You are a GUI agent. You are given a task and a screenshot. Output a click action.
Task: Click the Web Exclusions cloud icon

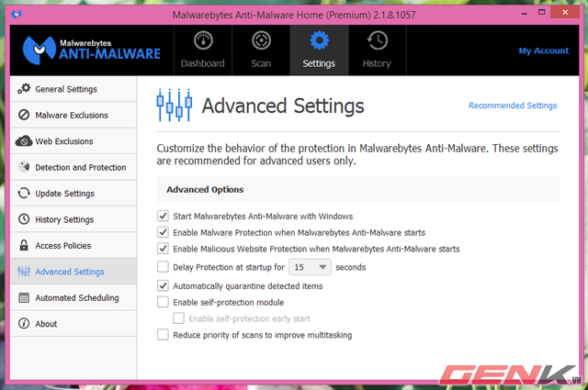point(24,141)
